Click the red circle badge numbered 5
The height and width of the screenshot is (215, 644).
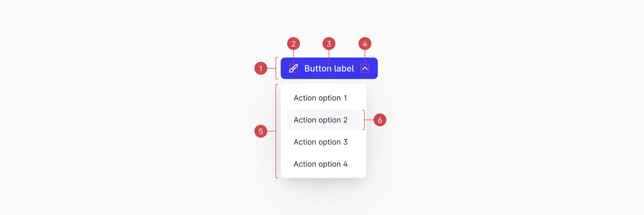[x=261, y=131]
